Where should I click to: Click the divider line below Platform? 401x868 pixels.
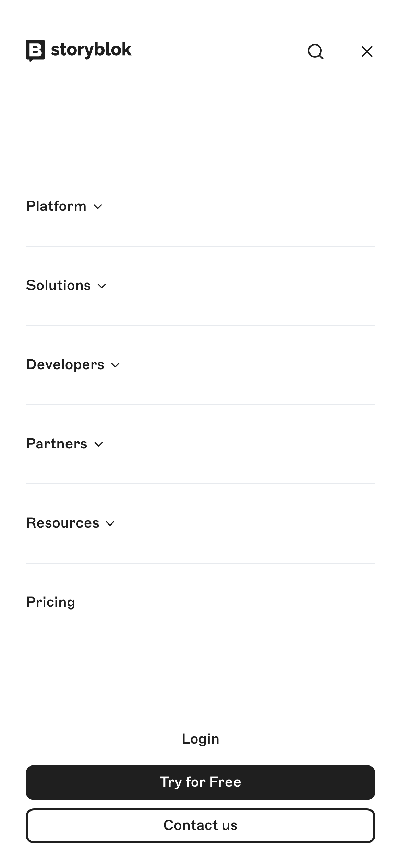tap(200, 246)
